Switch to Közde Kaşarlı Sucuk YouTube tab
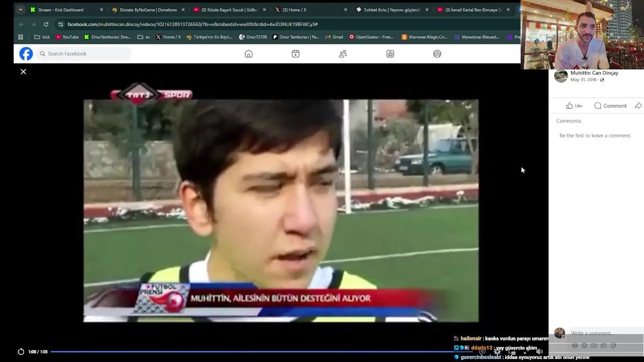This screenshot has height=362, width=644. tap(230, 10)
